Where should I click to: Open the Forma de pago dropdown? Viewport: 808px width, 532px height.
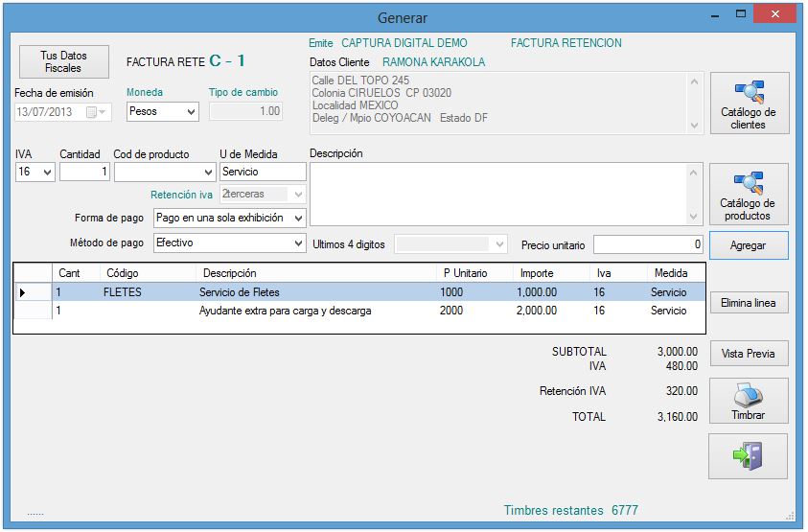(x=298, y=219)
